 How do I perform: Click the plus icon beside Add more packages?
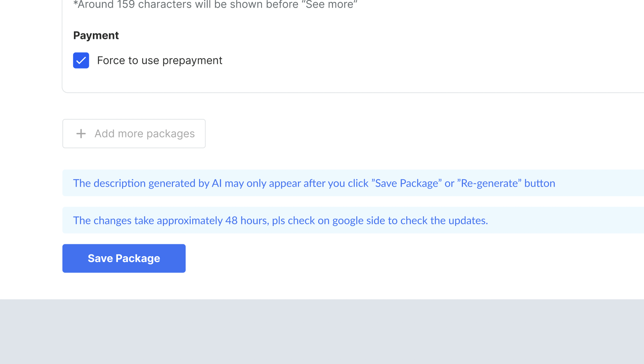(x=81, y=134)
